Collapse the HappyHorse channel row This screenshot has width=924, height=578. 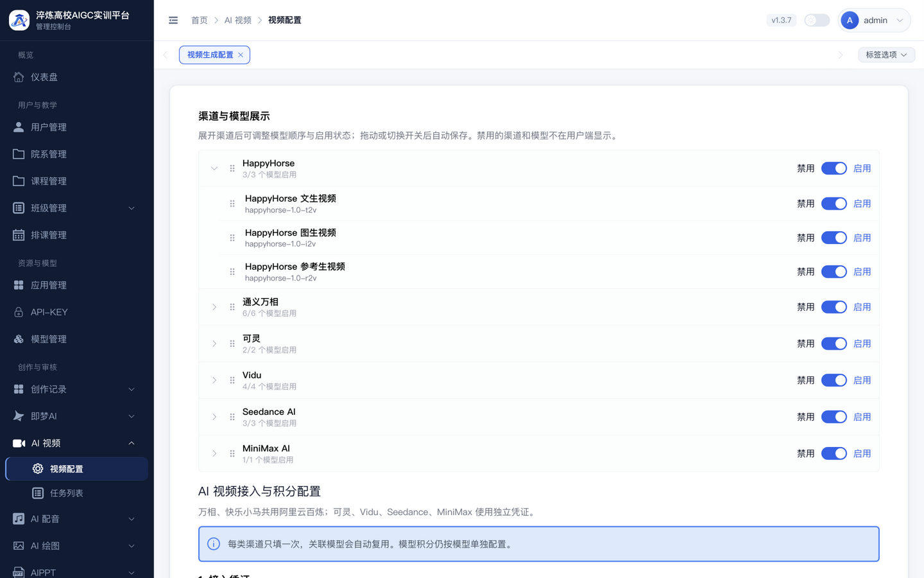coord(214,168)
